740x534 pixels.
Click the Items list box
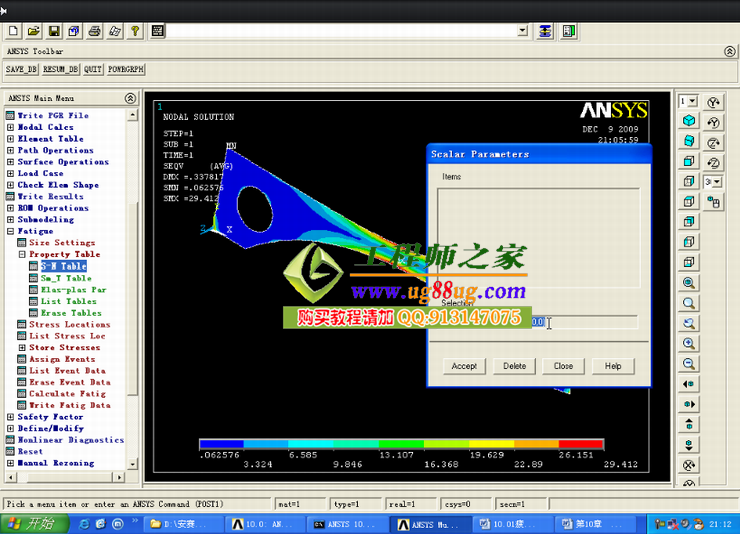[x=538, y=238]
